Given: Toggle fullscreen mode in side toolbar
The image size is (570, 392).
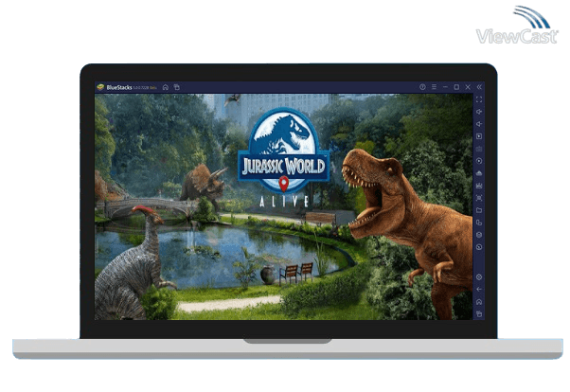Looking at the screenshot, I should pos(479,99).
